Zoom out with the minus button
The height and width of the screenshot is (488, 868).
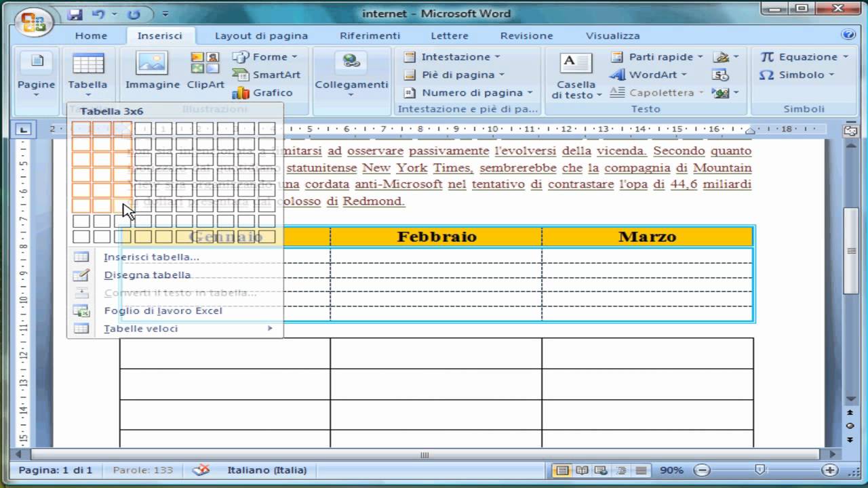pos(703,470)
